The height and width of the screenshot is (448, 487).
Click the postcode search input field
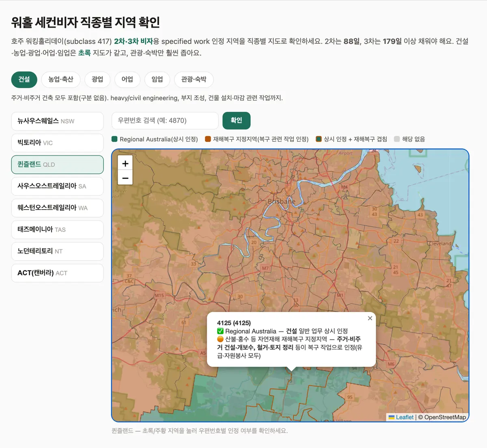click(165, 121)
